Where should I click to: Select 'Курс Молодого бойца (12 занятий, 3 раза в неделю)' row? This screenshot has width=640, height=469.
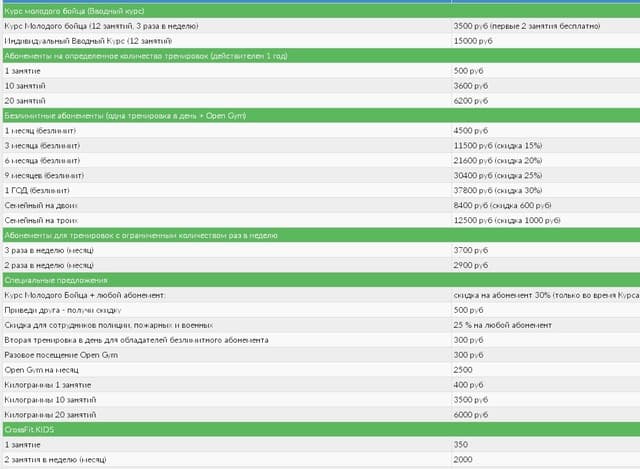click(321, 26)
